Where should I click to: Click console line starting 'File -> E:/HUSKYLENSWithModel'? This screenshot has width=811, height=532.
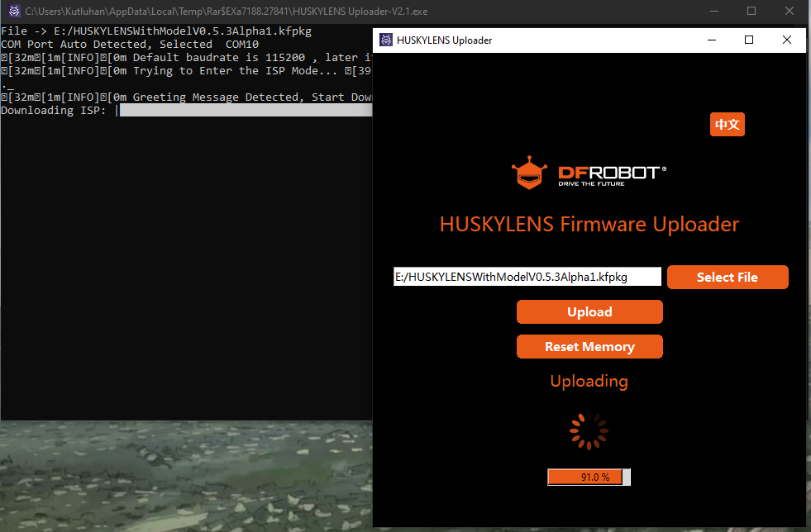(x=156, y=31)
